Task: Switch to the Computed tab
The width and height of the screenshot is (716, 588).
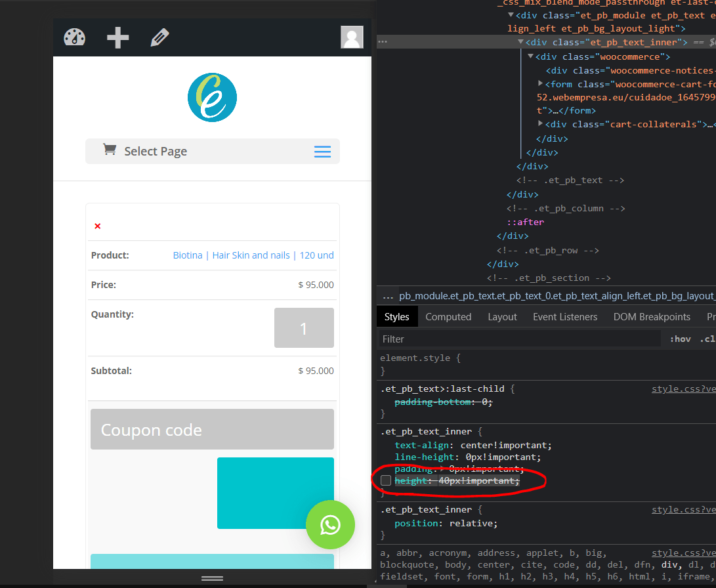Action: (x=448, y=317)
